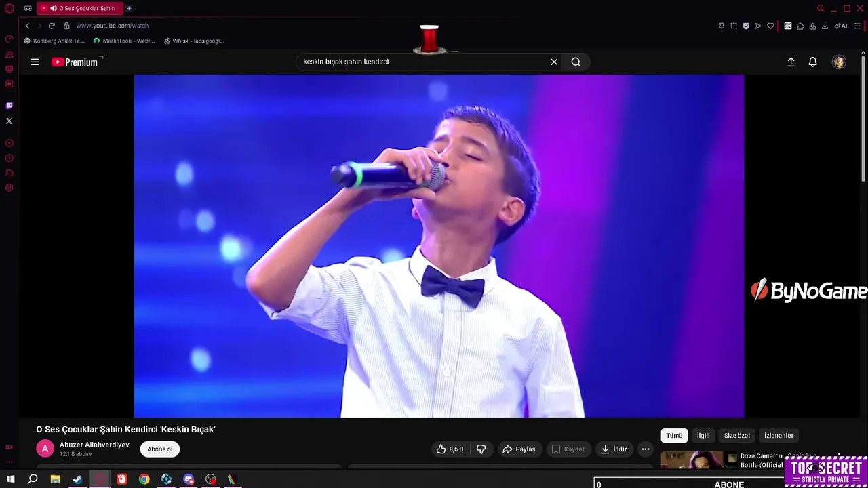Add page to bookmarks heart icon
This screenshot has width=868, height=488.
point(770,26)
